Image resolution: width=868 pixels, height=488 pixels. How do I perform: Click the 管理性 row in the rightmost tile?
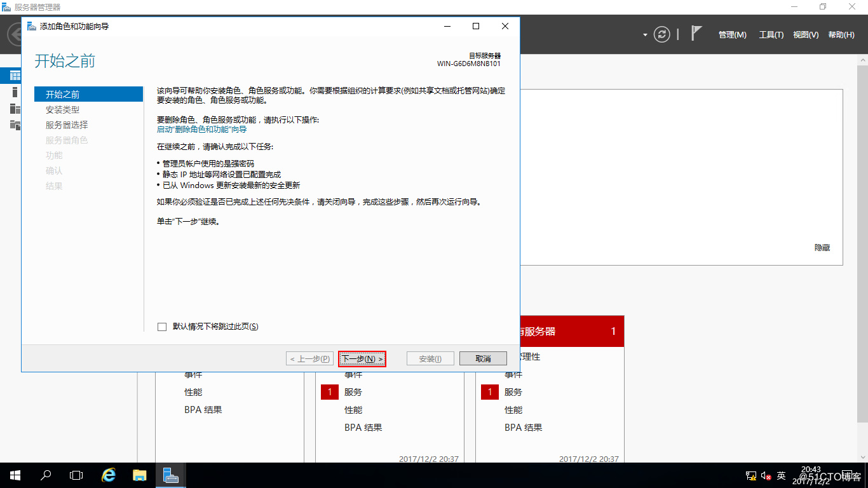tap(530, 356)
